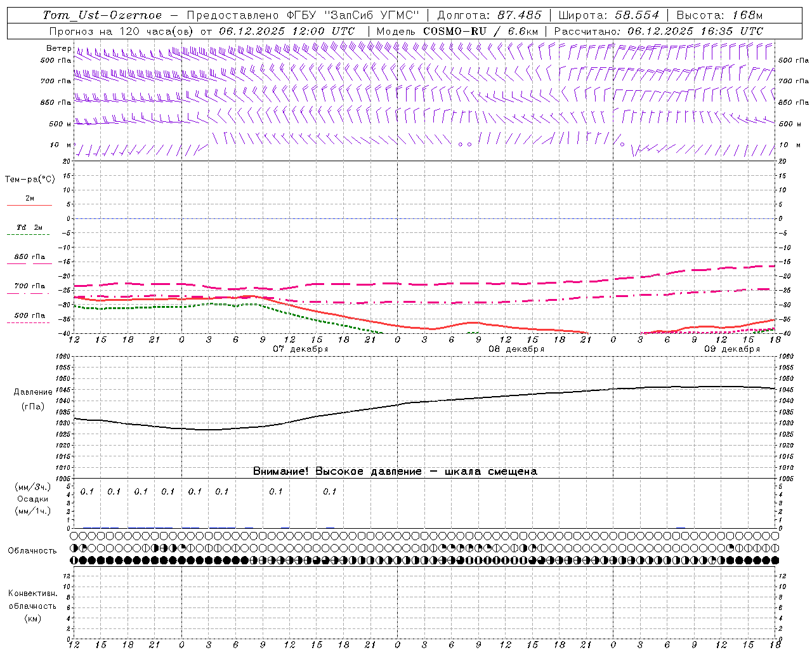Click the 'Ветер' wind panel label
This screenshot has width=812, height=650.
pyautogui.click(x=58, y=48)
